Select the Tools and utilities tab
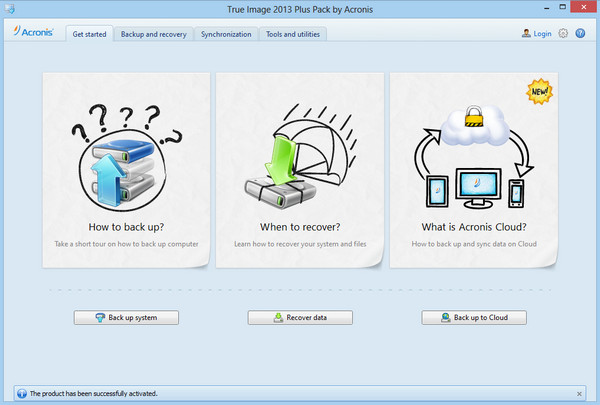Image resolution: width=600 pixels, height=405 pixels. 293,34
